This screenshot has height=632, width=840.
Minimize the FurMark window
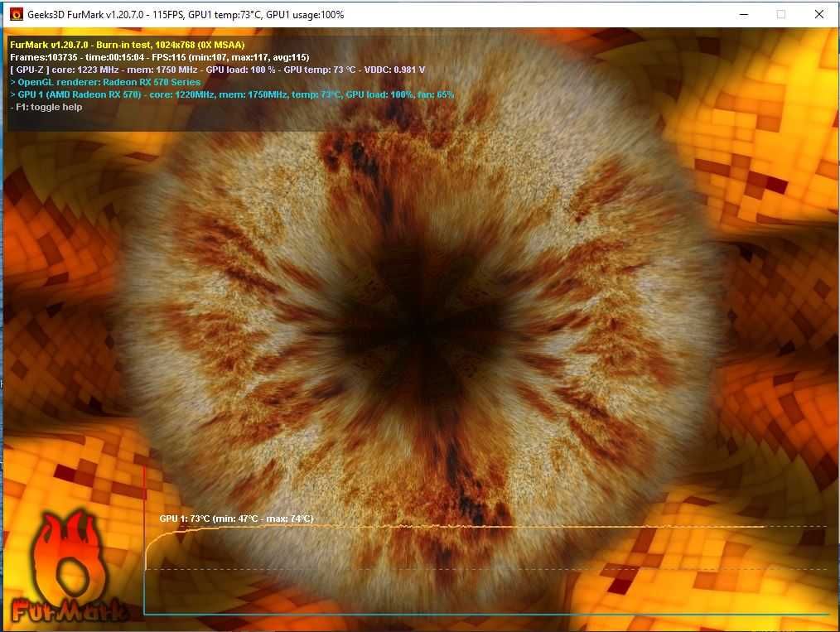744,14
